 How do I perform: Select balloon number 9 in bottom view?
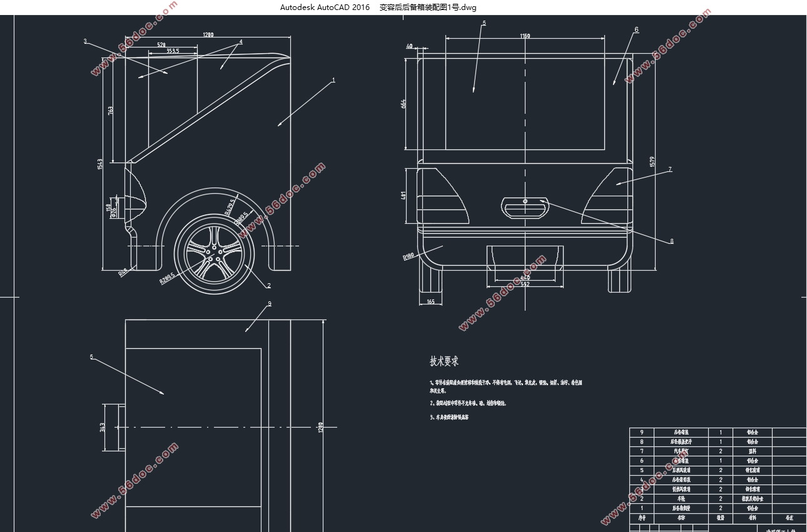pos(269,303)
